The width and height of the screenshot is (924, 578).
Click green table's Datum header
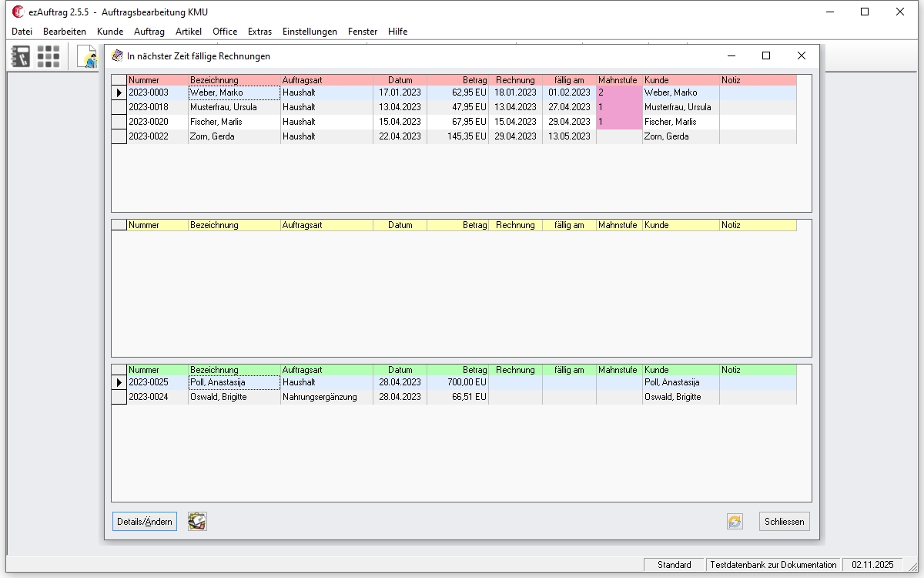400,370
